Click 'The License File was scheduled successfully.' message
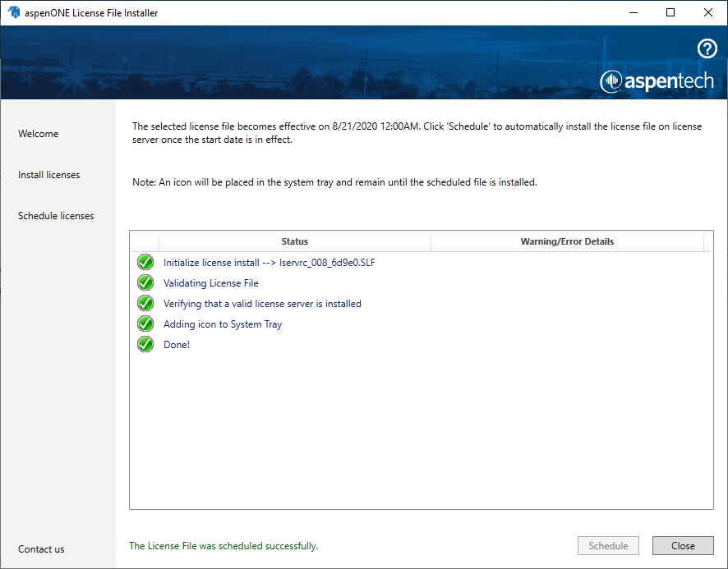The width and height of the screenshot is (728, 569). [223, 546]
